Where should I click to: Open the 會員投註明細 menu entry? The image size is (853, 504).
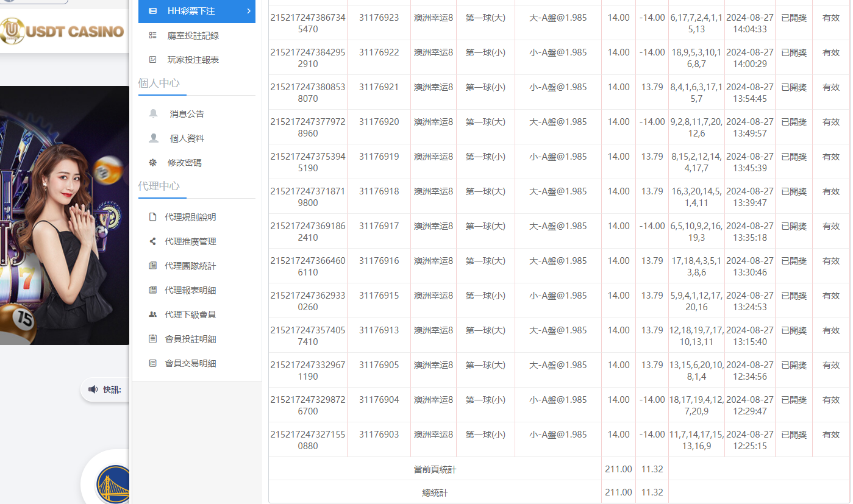click(x=192, y=339)
